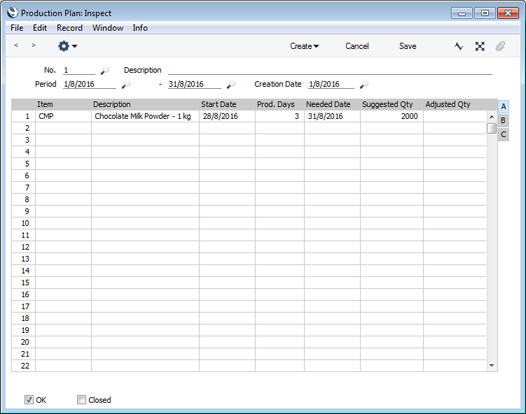Screen dimensions: 526x414
Task: Click the expand window arrows icon
Action: [x=480, y=46]
